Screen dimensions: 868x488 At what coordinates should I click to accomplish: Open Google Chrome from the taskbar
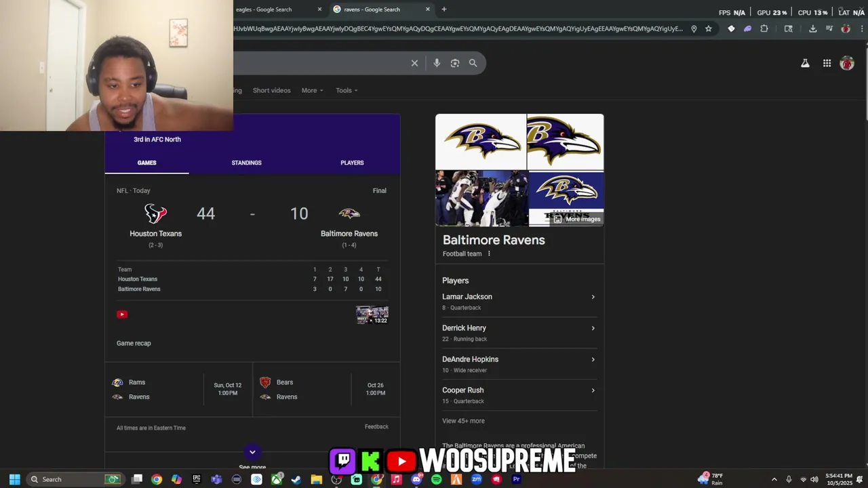(157, 479)
